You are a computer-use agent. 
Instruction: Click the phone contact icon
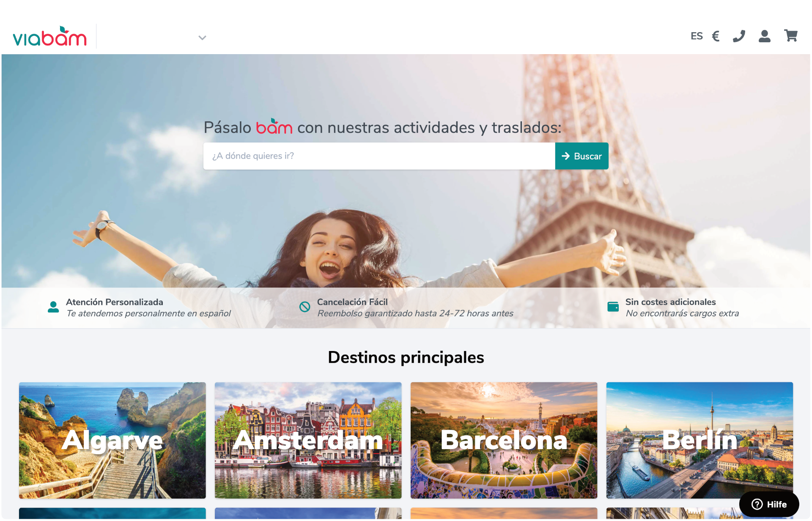pos(739,36)
